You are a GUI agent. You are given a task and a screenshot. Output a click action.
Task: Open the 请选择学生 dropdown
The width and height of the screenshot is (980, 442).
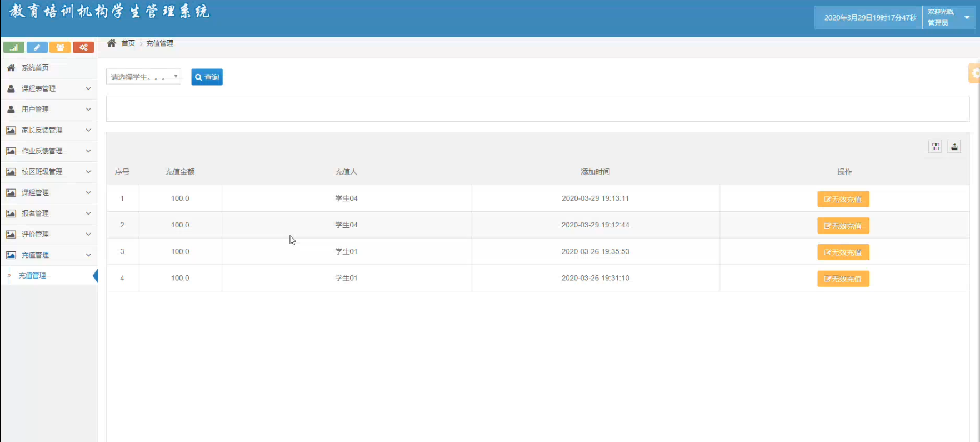pyautogui.click(x=143, y=77)
